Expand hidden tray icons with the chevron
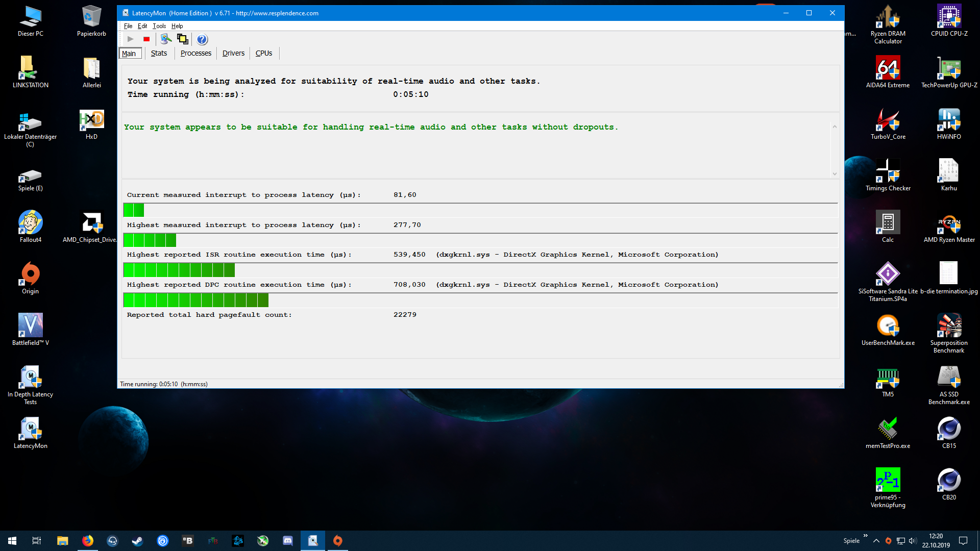The width and height of the screenshot is (980, 551). 876,541
